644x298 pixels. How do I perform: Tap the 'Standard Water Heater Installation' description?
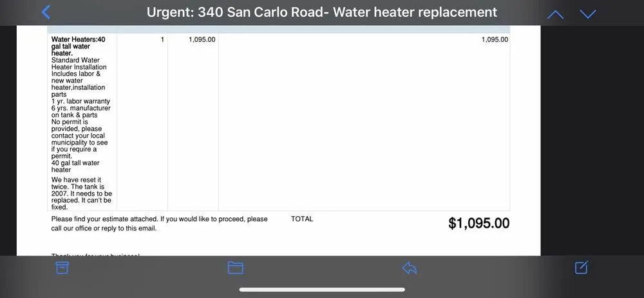pos(79,64)
